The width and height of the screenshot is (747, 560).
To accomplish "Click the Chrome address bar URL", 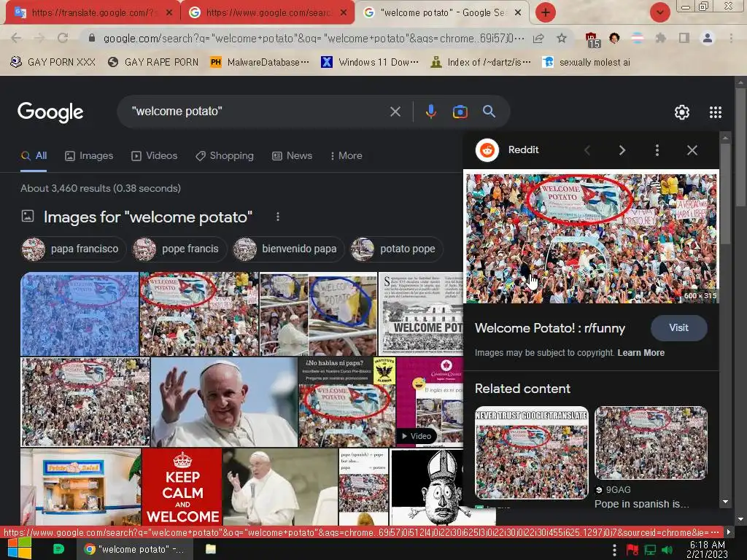I will point(314,38).
